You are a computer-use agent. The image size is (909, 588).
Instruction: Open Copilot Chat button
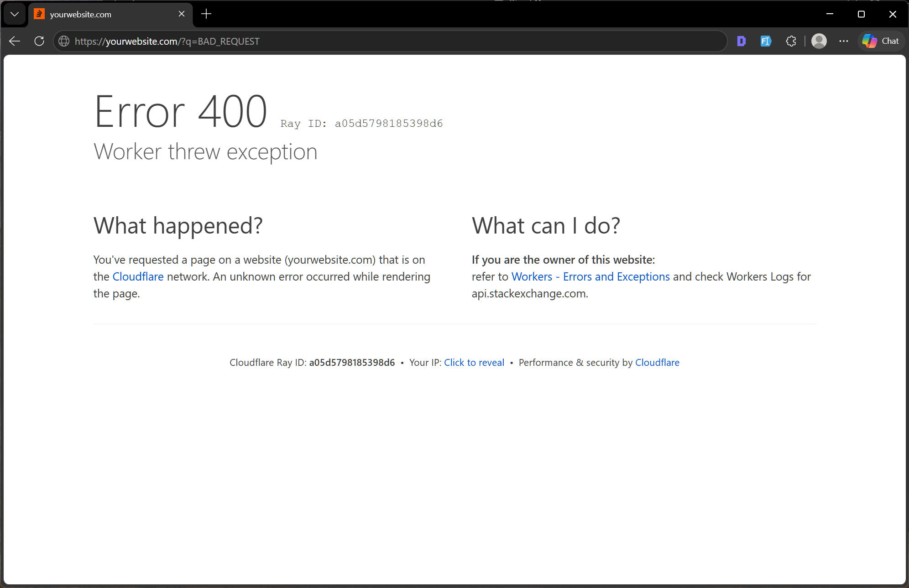881,41
